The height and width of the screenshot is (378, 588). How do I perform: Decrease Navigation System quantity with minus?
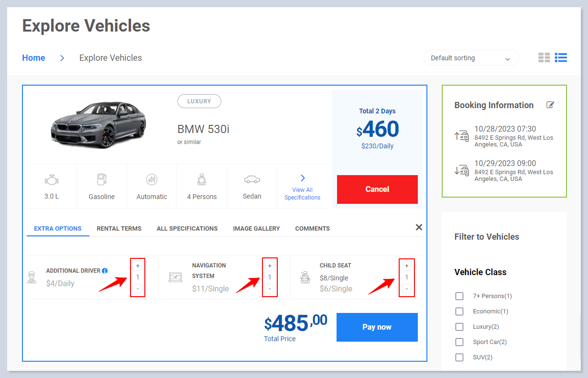click(270, 289)
